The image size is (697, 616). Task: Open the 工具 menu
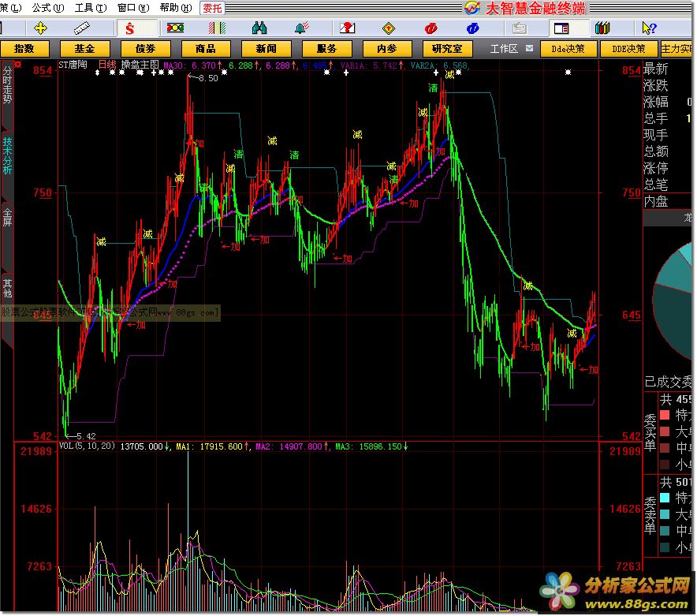[x=91, y=8]
